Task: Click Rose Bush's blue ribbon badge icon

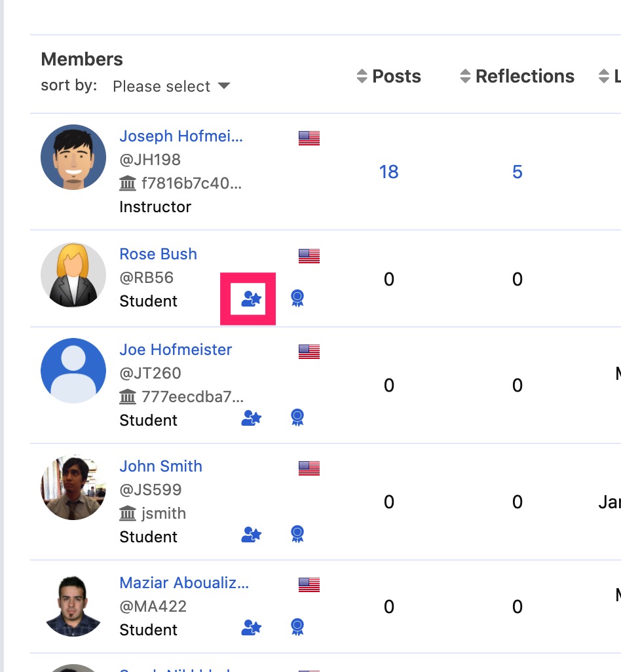Action: pos(297,299)
